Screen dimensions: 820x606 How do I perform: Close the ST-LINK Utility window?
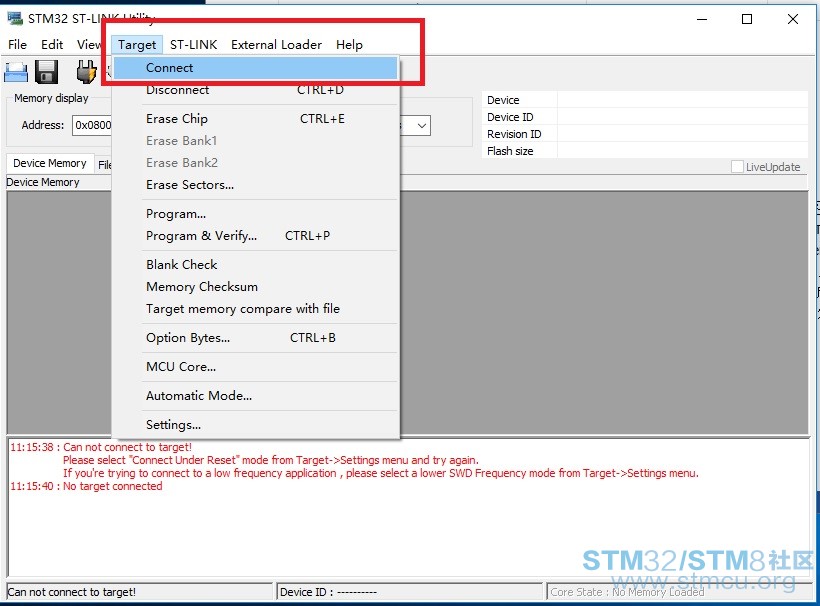point(792,19)
